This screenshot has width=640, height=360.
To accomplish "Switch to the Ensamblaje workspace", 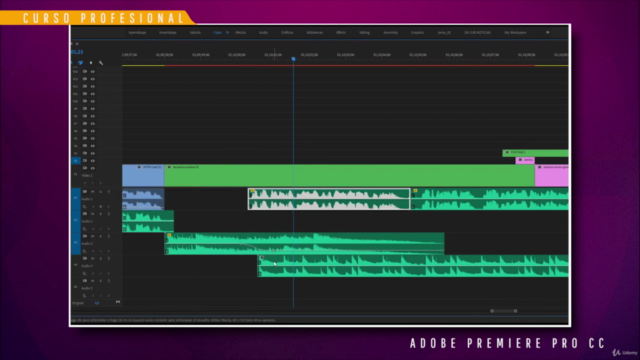I will (168, 32).
